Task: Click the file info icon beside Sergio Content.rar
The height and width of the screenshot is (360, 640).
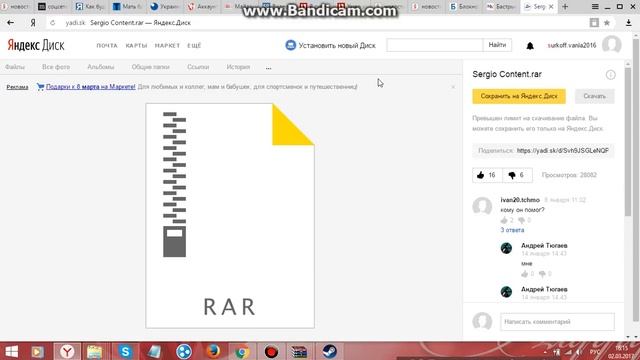Action: coord(610,75)
